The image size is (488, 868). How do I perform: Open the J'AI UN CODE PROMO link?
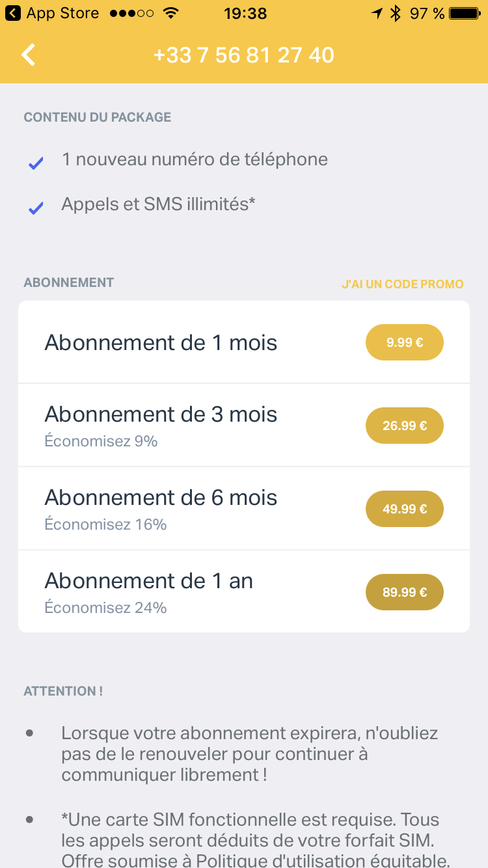tap(402, 284)
